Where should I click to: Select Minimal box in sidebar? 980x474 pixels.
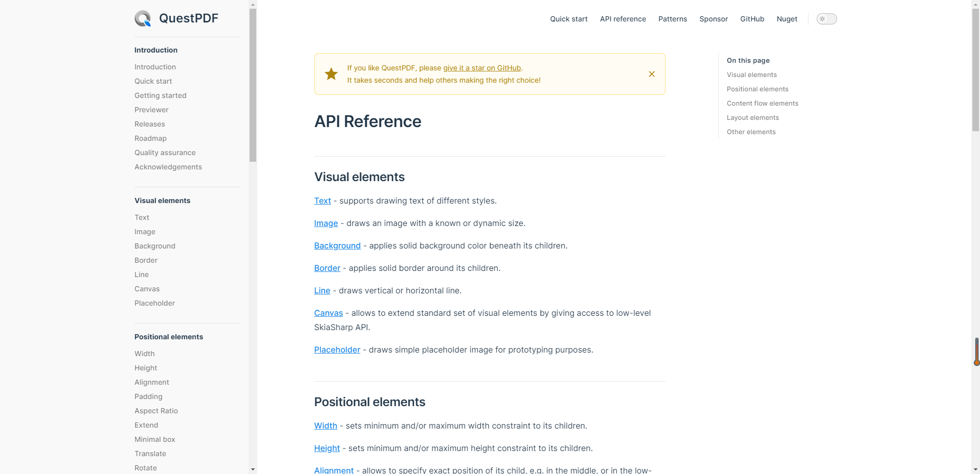pyautogui.click(x=155, y=439)
